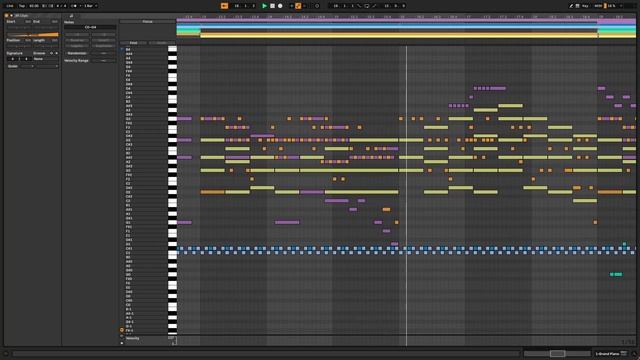Enable Draw Mode pencil icon
The image size is (640, 360).
coord(571,6)
